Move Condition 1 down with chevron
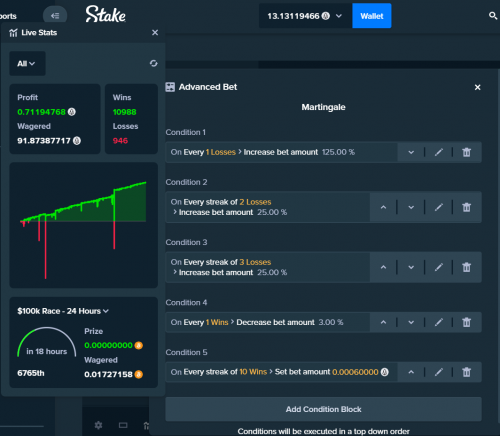This screenshot has width=500, height=436. 411,152
